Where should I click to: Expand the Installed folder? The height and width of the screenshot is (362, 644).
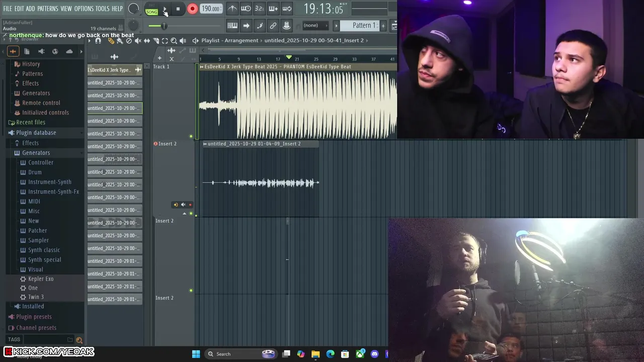pyautogui.click(x=29, y=306)
